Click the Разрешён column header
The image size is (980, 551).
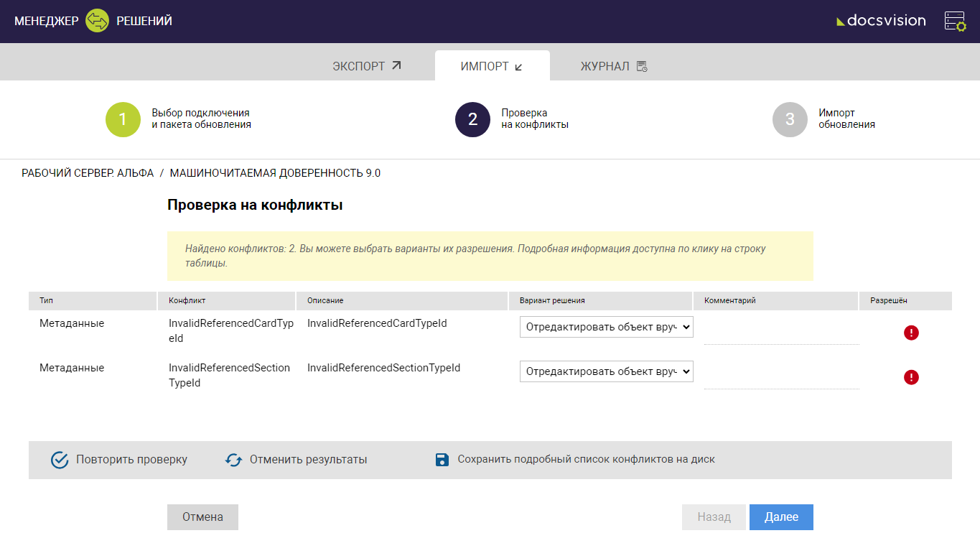(905, 301)
